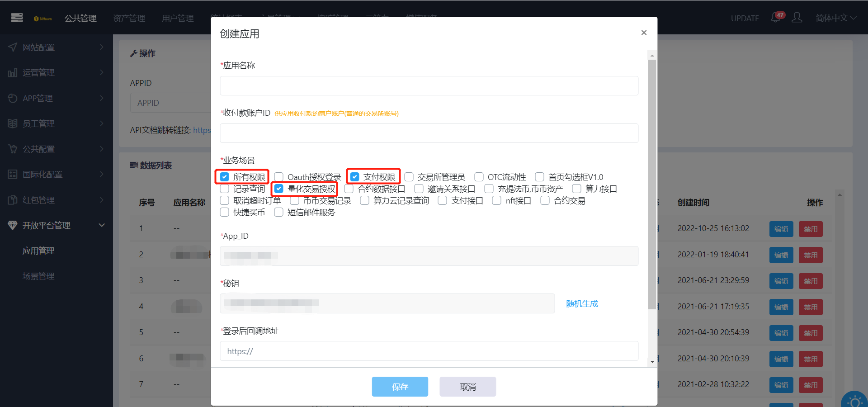Click the 登录后回调地址 https:// input field
The height and width of the screenshot is (407, 868).
coord(429,351)
